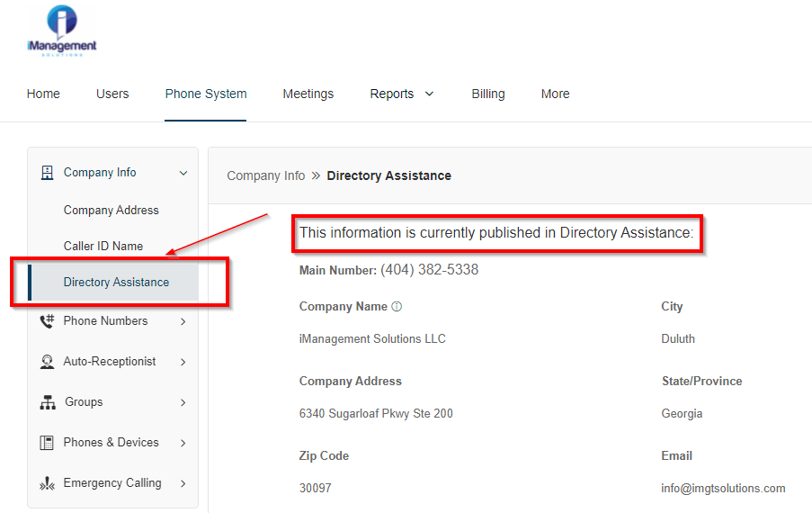The image size is (812, 513).
Task: Click the Company Info breadcrumb link
Action: pos(265,175)
